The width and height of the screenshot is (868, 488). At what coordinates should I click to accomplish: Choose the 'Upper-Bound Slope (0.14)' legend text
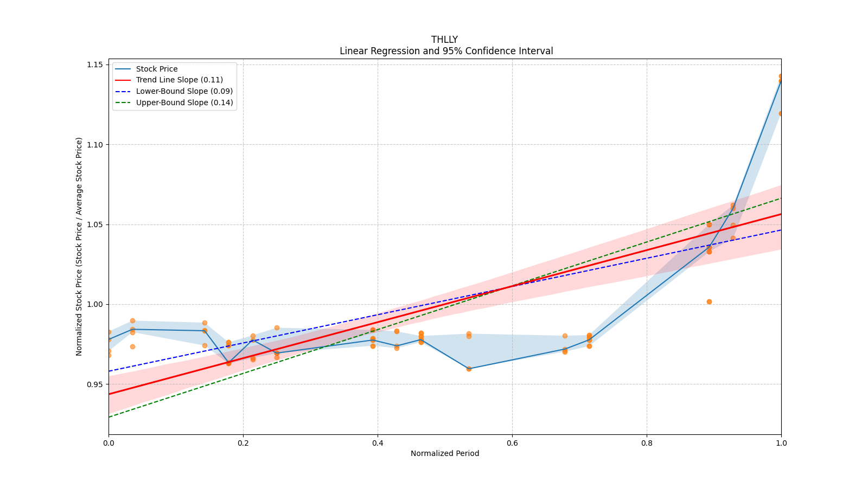(x=184, y=102)
